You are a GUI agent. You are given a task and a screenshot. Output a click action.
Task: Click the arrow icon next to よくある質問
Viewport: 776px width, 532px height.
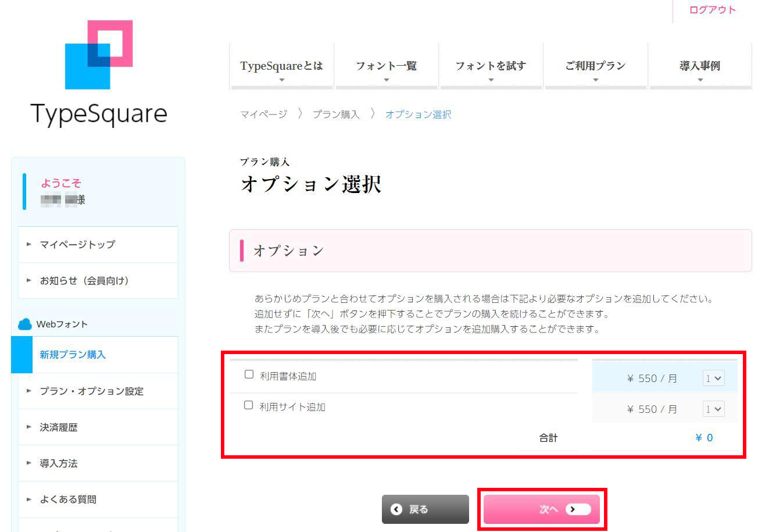point(28,499)
